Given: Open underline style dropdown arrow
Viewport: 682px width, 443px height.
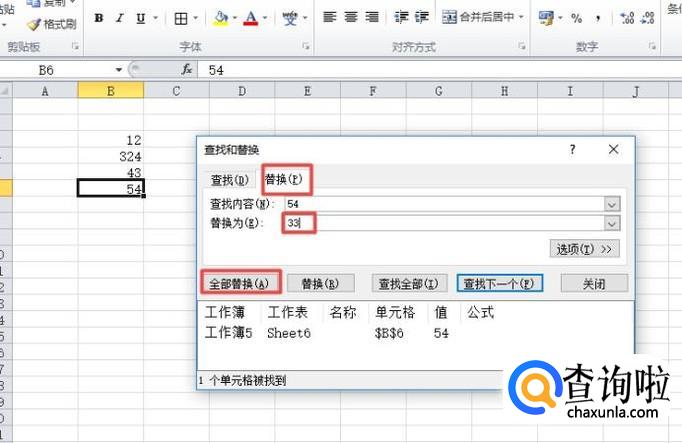Looking at the screenshot, I should click(155, 18).
